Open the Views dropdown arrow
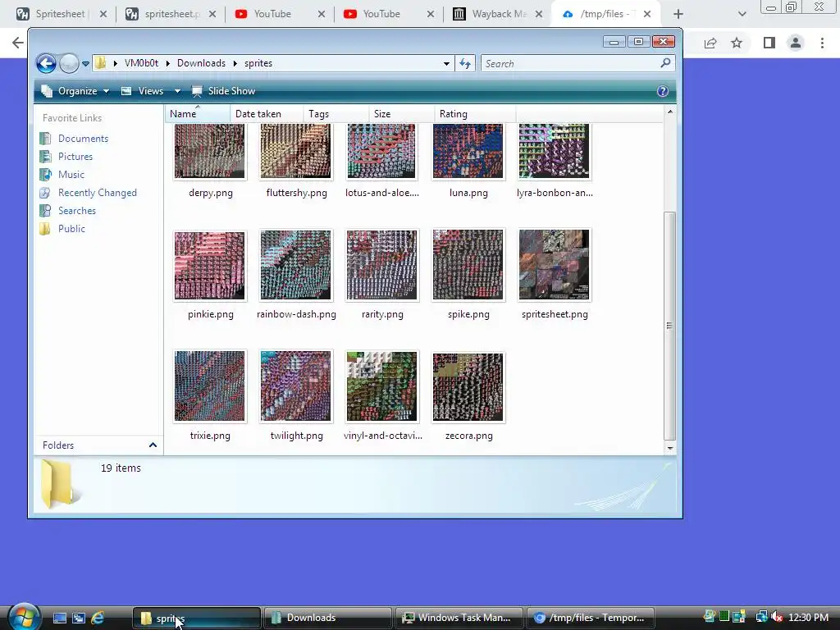The image size is (840, 630). pyautogui.click(x=177, y=91)
